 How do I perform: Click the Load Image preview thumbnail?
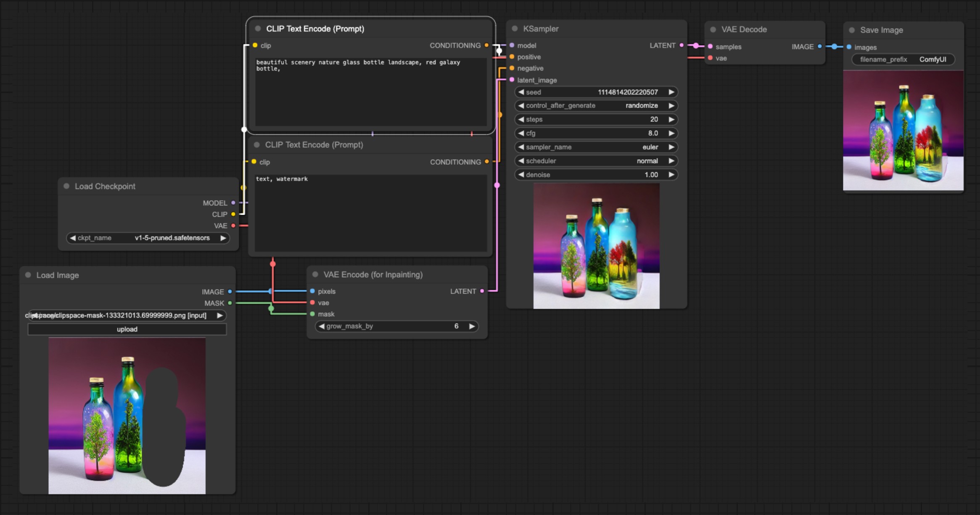tap(127, 416)
